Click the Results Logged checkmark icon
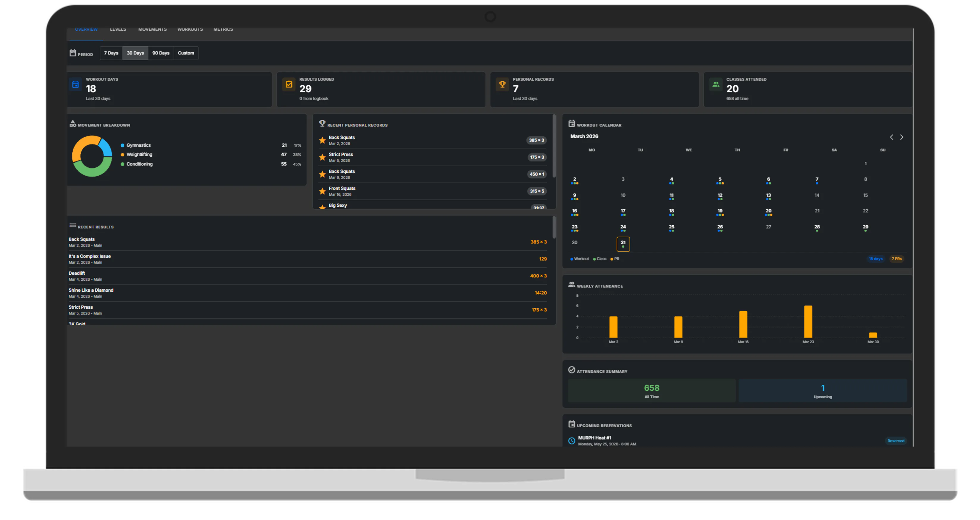 pos(289,84)
